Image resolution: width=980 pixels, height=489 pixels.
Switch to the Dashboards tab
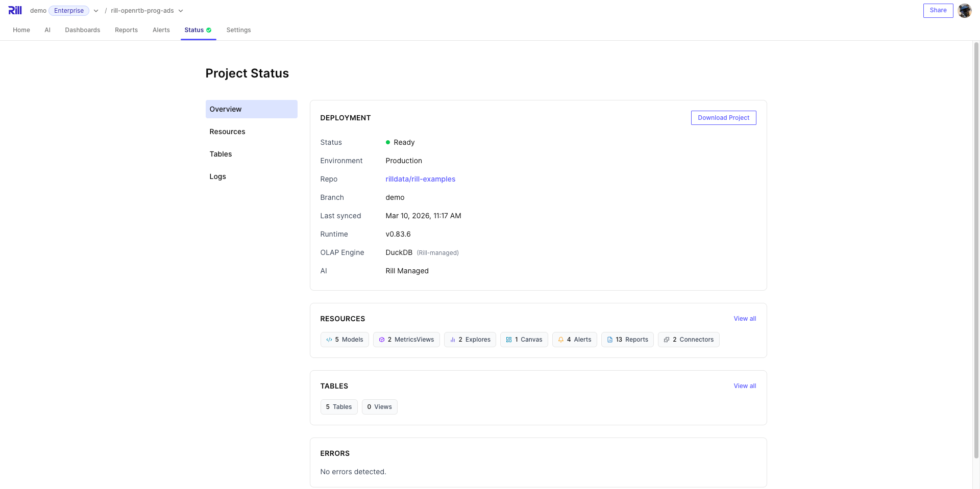[83, 30]
